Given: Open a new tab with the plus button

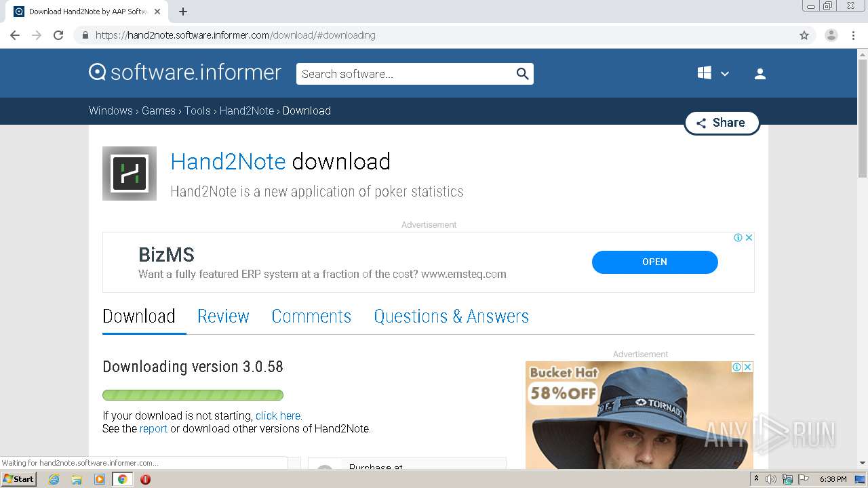Looking at the screenshot, I should pos(183,12).
